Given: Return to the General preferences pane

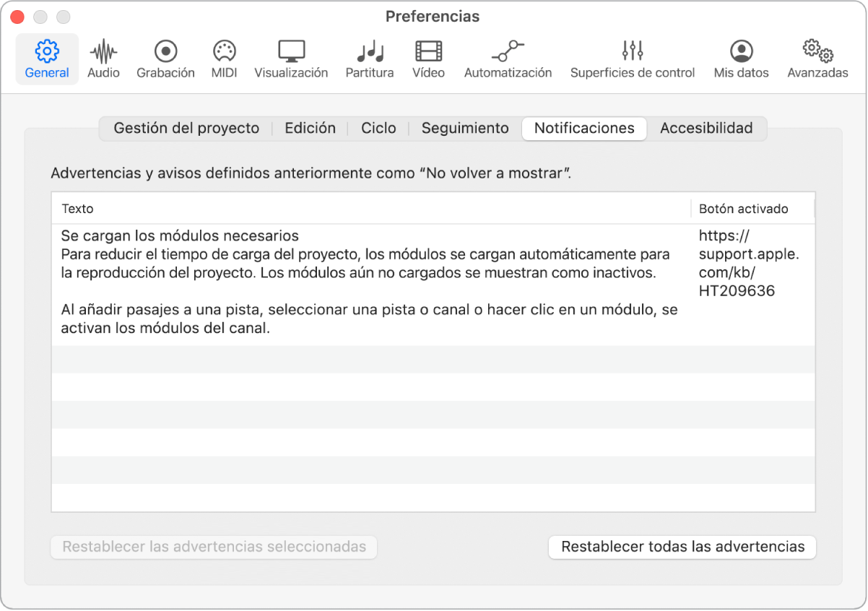Looking at the screenshot, I should pyautogui.click(x=46, y=58).
